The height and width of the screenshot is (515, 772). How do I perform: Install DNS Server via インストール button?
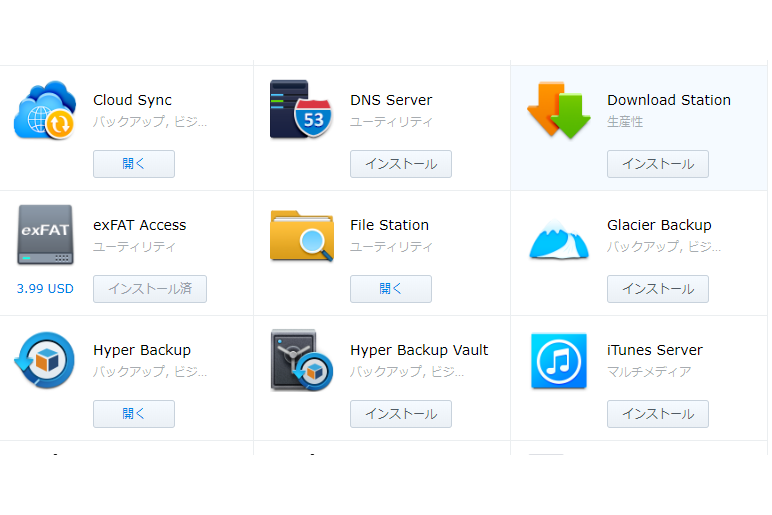click(x=401, y=164)
